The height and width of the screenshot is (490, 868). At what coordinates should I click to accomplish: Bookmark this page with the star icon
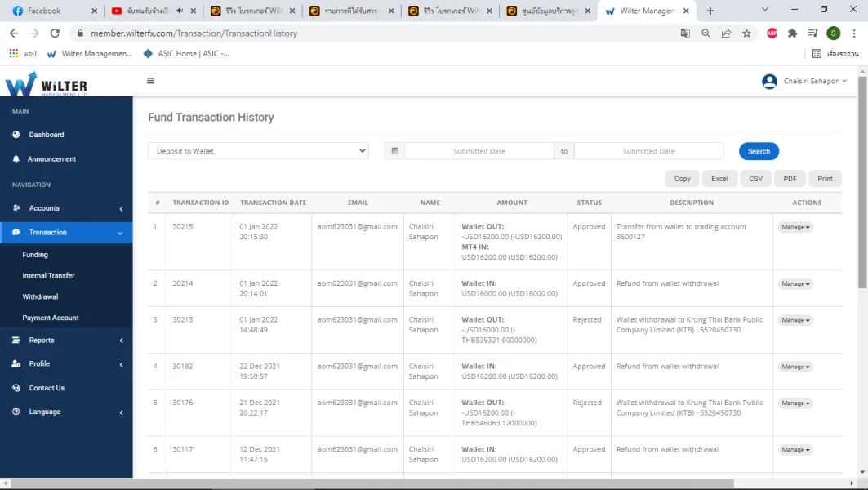click(746, 33)
